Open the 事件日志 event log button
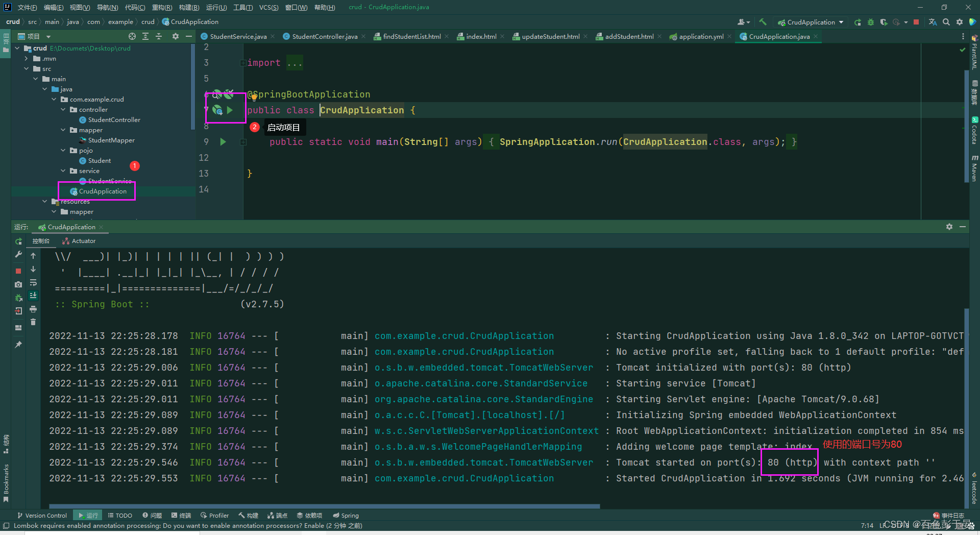980x535 pixels. [x=948, y=516]
